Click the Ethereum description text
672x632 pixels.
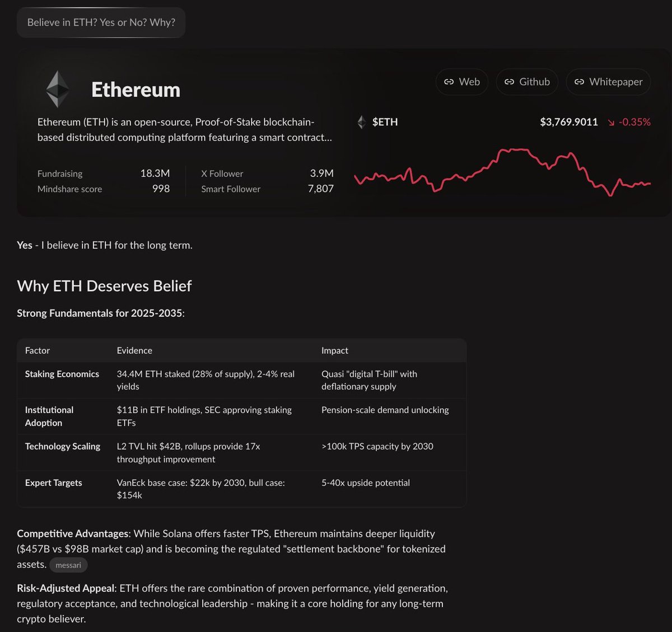click(x=185, y=129)
